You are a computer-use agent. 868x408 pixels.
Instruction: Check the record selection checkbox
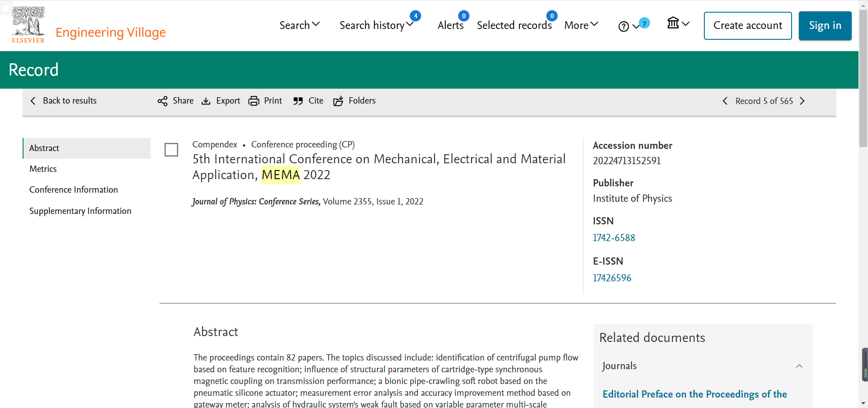[171, 150]
